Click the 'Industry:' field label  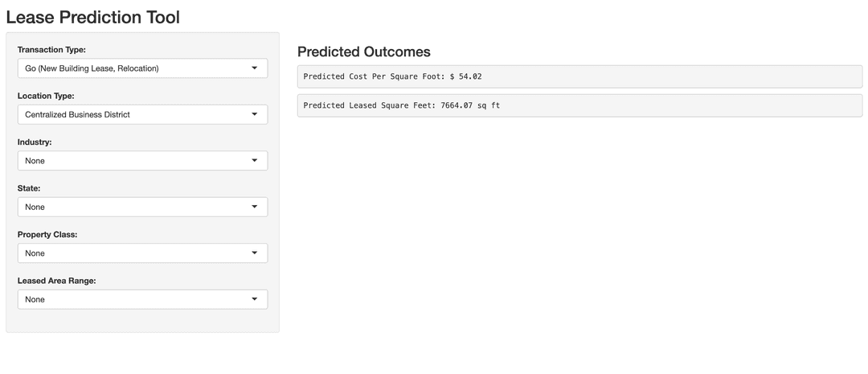point(35,142)
